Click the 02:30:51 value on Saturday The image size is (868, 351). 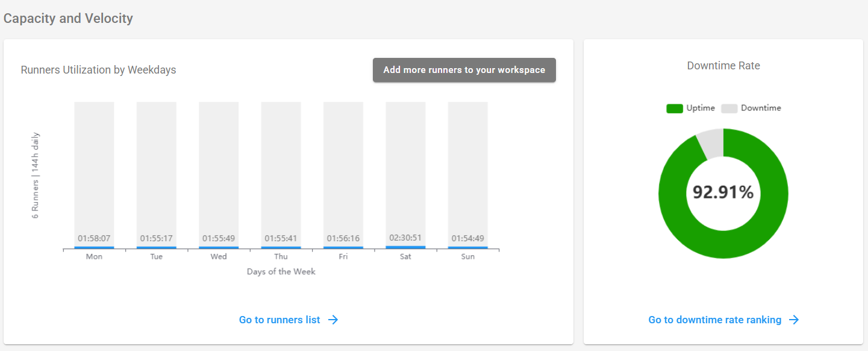(x=405, y=238)
